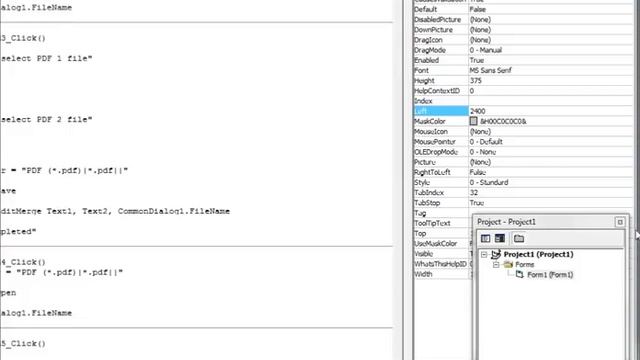This screenshot has width=640, height=360.
Task: Select Form1 (Form1) in the project tree
Action: [x=550, y=275]
